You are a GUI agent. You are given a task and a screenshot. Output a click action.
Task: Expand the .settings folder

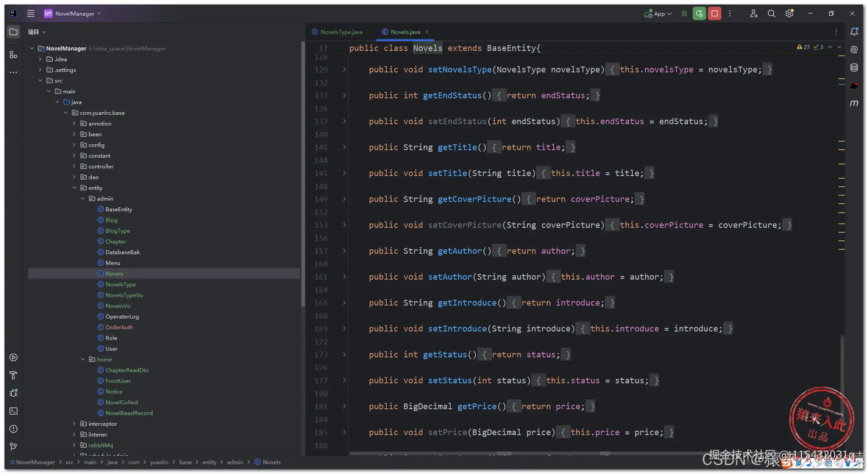pyautogui.click(x=40, y=70)
